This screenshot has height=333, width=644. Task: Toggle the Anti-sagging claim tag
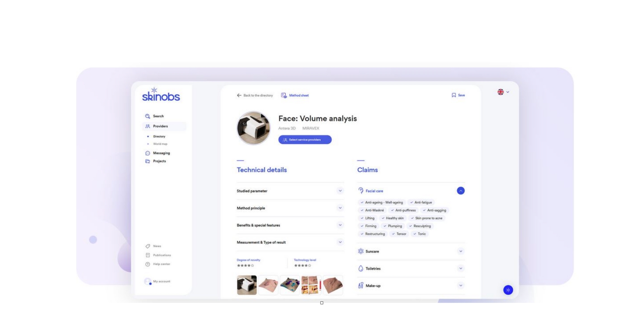434,210
